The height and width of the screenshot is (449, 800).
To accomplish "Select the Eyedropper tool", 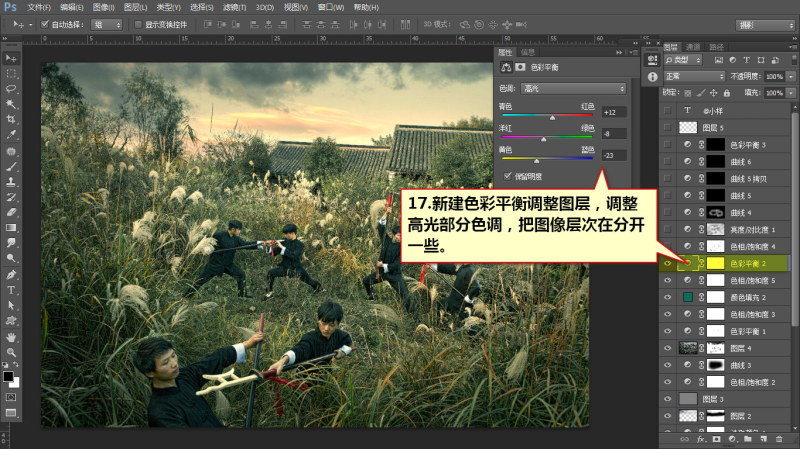I will (11, 135).
